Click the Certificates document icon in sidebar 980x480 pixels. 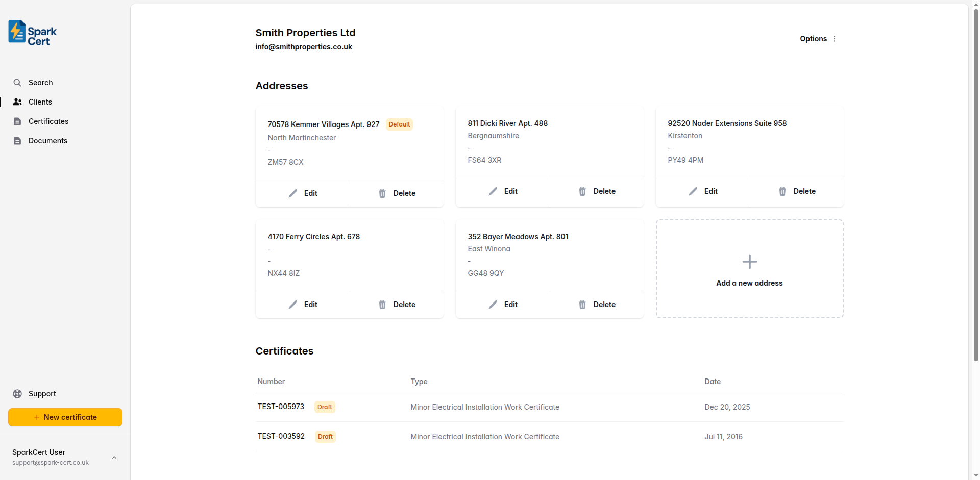coord(17,121)
